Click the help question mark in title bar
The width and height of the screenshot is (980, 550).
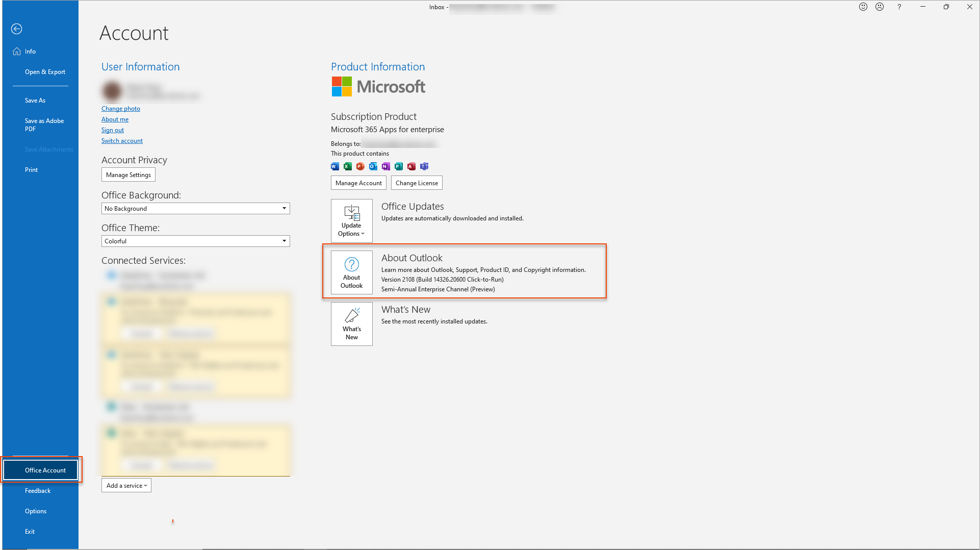pos(899,7)
